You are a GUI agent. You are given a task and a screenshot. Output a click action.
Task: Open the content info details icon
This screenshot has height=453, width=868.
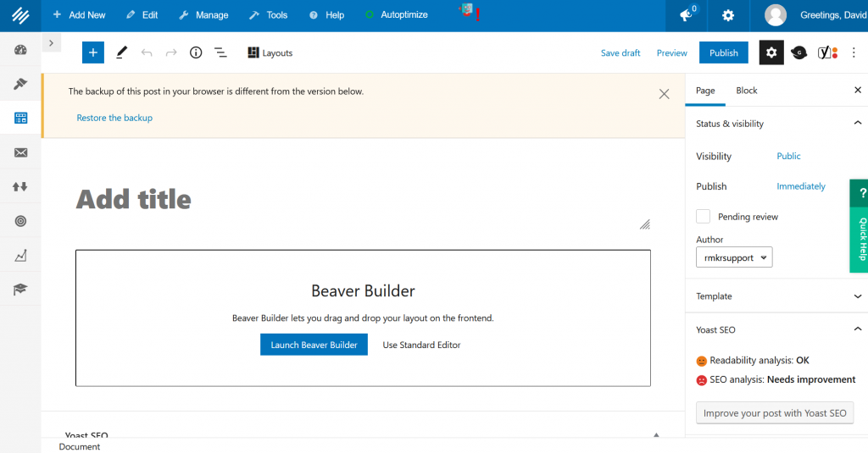pyautogui.click(x=196, y=52)
